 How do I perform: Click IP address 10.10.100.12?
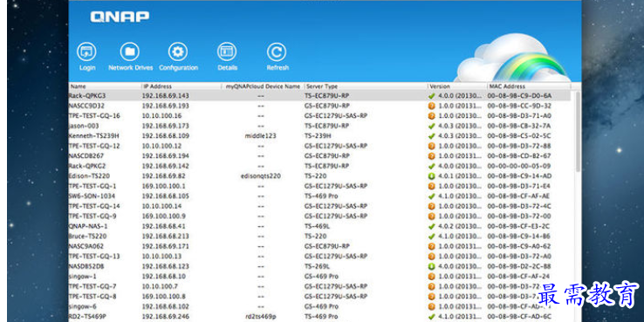tap(161, 147)
